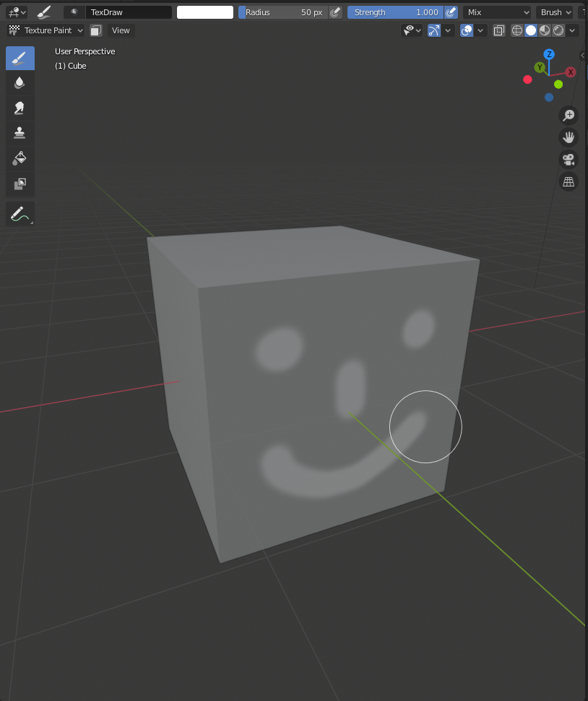Open the View menu

pos(121,30)
